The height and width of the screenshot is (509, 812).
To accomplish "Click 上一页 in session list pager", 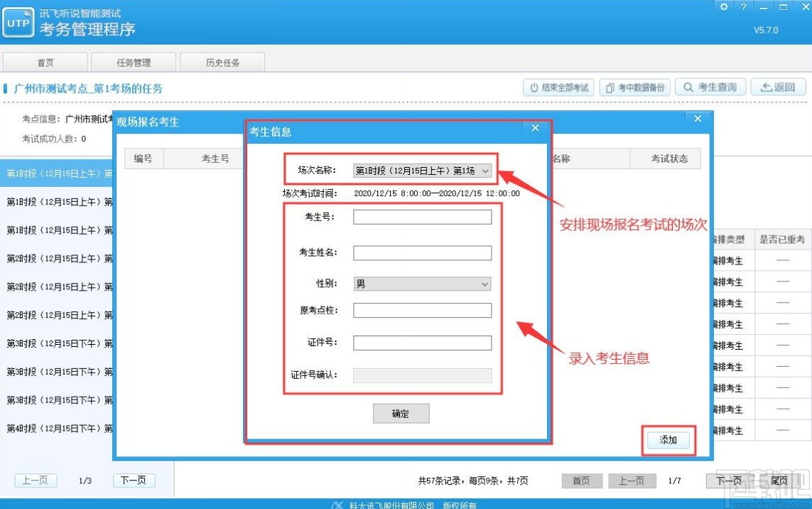I will pyautogui.click(x=36, y=481).
